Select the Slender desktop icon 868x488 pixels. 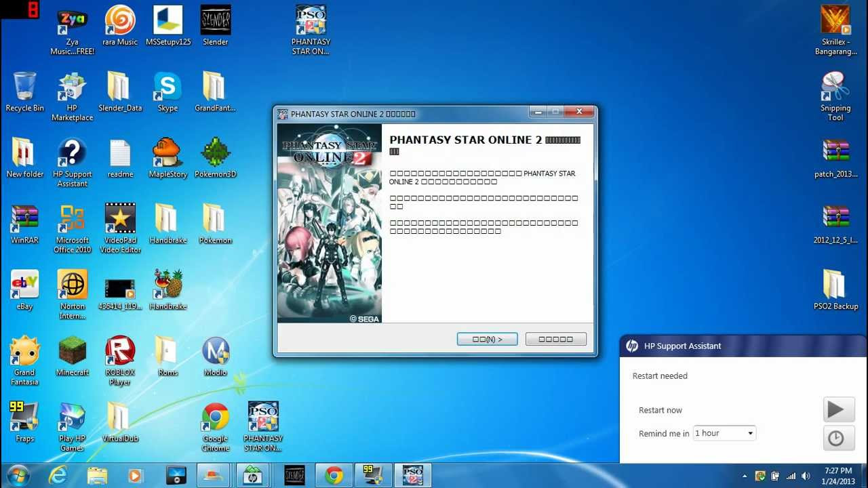216,26
